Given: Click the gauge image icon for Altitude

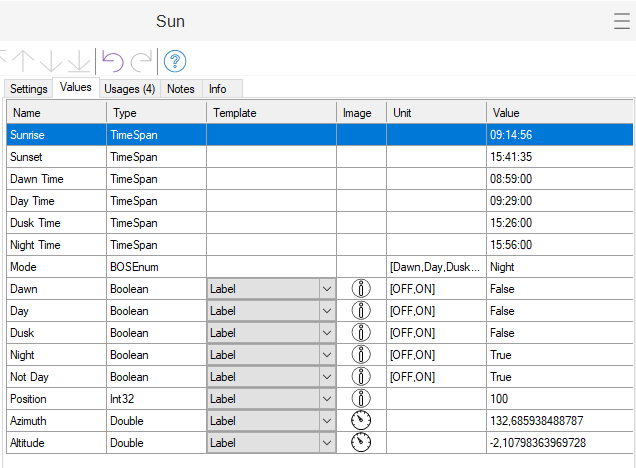Looking at the screenshot, I should click(361, 443).
